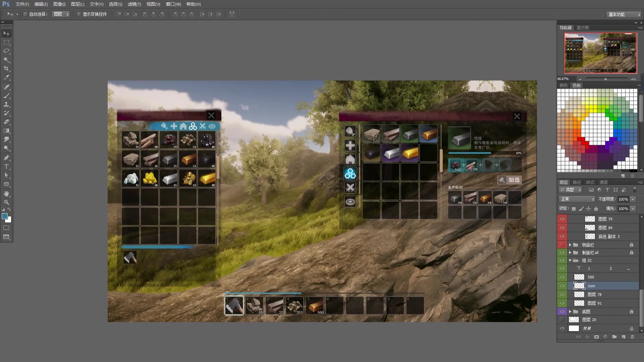Viewport: 644px width, 362px height.
Task: Select the Lasso selection tool
Action: (7, 51)
